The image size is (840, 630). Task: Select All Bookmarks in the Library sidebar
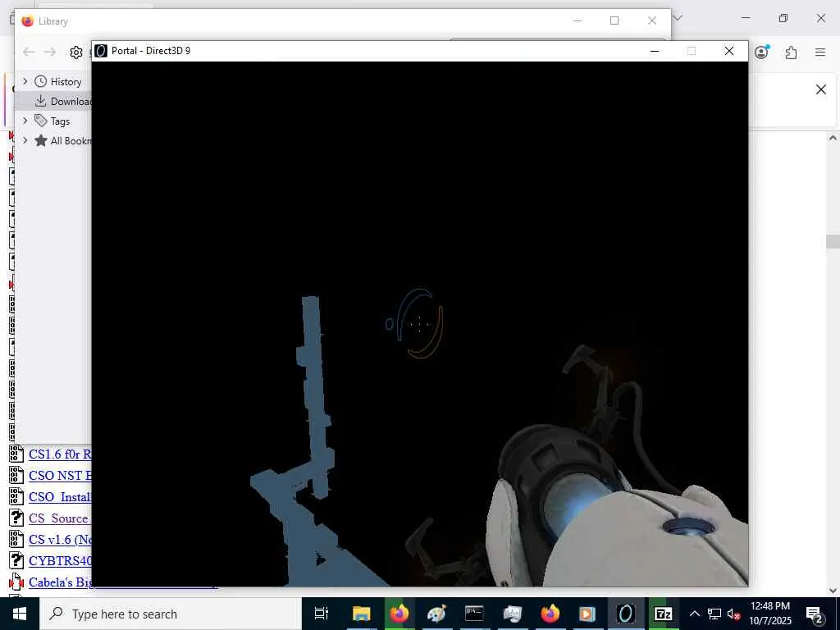coord(71,141)
